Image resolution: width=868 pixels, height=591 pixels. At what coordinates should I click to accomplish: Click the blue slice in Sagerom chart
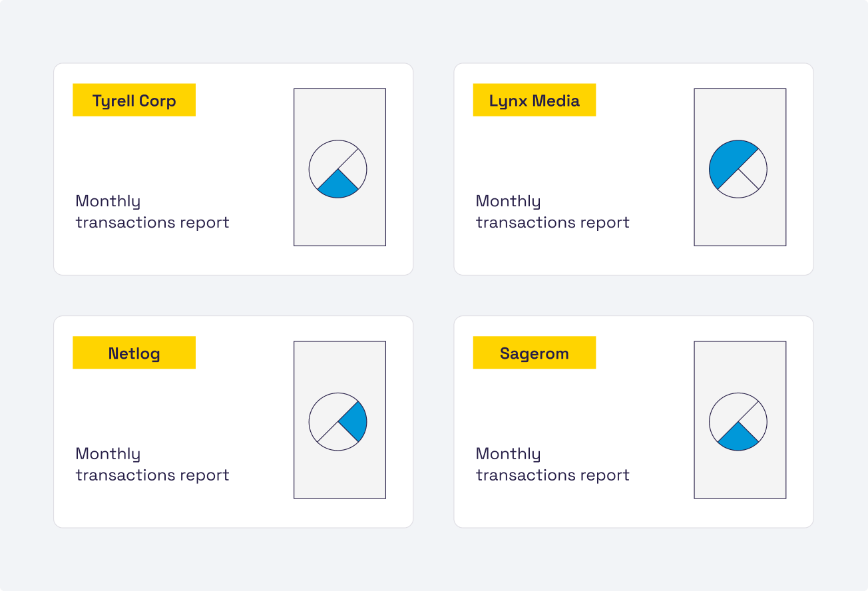(x=738, y=439)
